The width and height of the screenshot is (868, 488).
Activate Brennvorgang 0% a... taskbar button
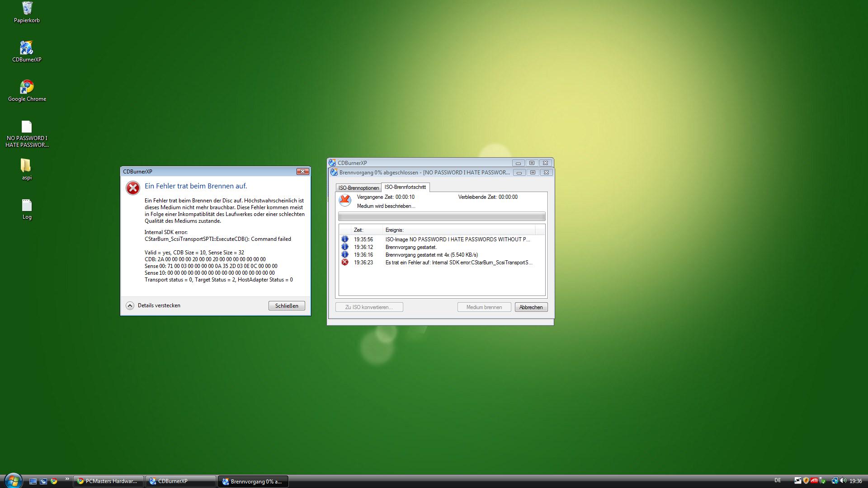pos(253,481)
